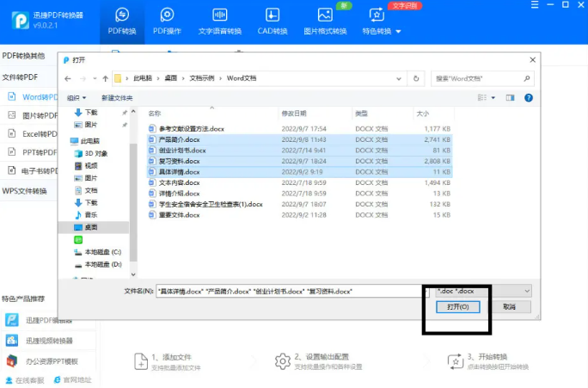
Task: Click 此电脑 in address path
Action: click(x=143, y=78)
